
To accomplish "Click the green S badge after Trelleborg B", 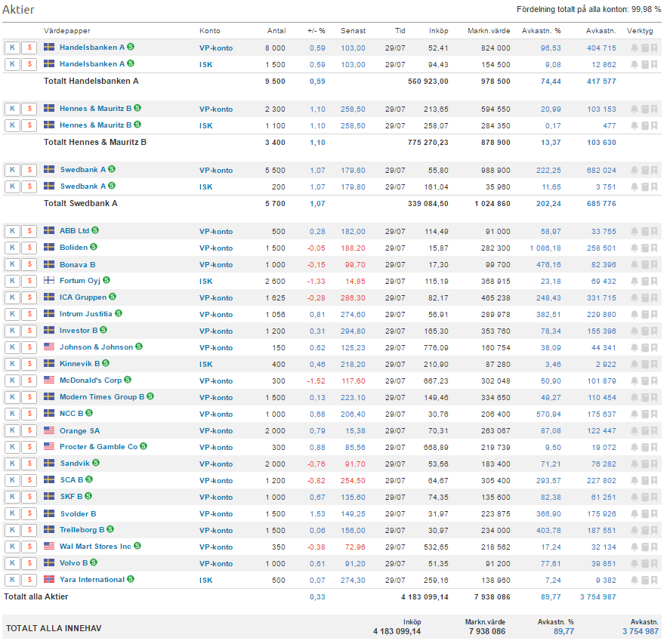I will [x=110, y=529].
